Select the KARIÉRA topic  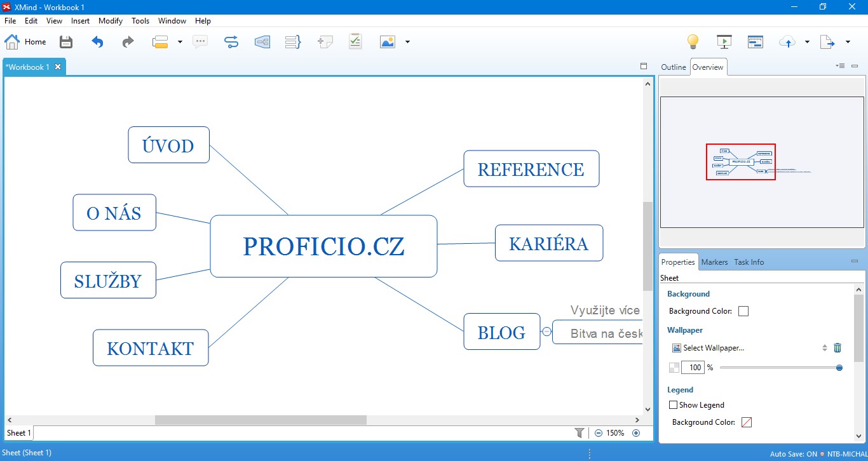(x=549, y=243)
